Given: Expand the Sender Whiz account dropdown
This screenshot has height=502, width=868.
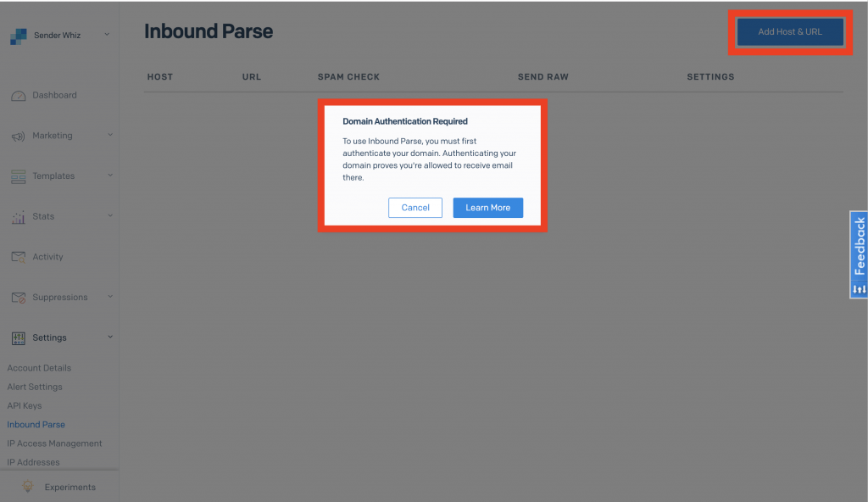Looking at the screenshot, I should pos(107,35).
